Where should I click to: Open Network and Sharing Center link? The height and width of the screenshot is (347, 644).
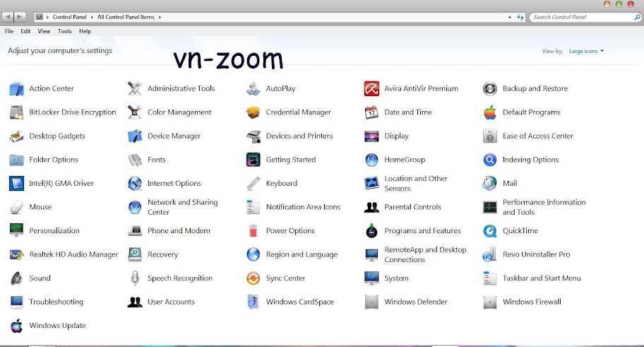click(183, 207)
